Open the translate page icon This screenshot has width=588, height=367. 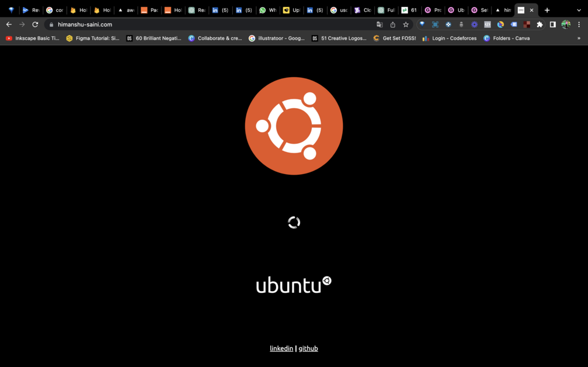point(380,25)
